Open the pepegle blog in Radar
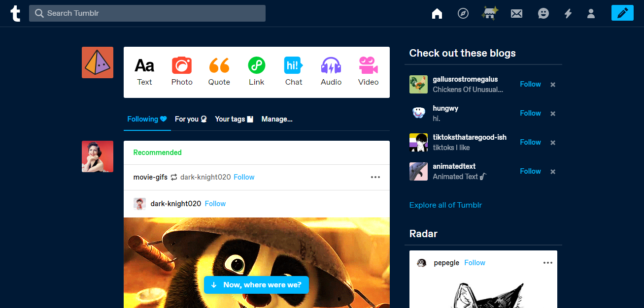This screenshot has height=308, width=644. pyautogui.click(x=446, y=263)
